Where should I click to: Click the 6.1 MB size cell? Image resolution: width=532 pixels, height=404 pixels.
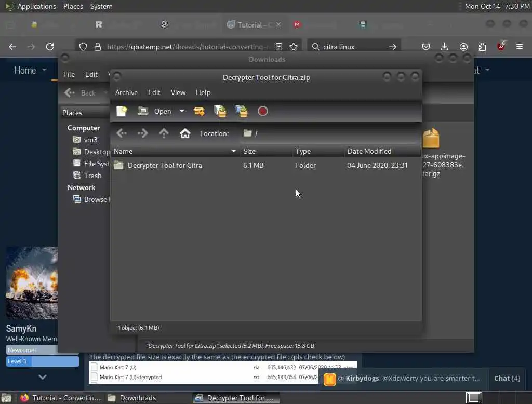pos(254,166)
